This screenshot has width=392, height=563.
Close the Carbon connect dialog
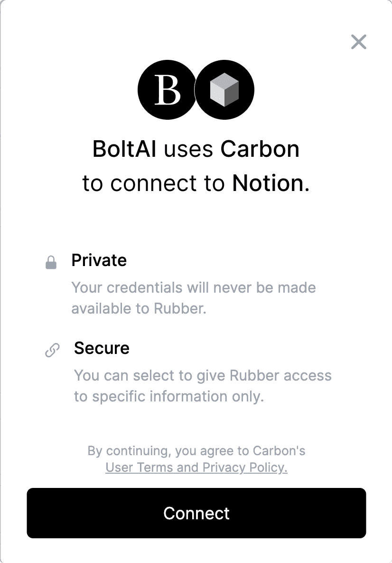pyautogui.click(x=359, y=42)
